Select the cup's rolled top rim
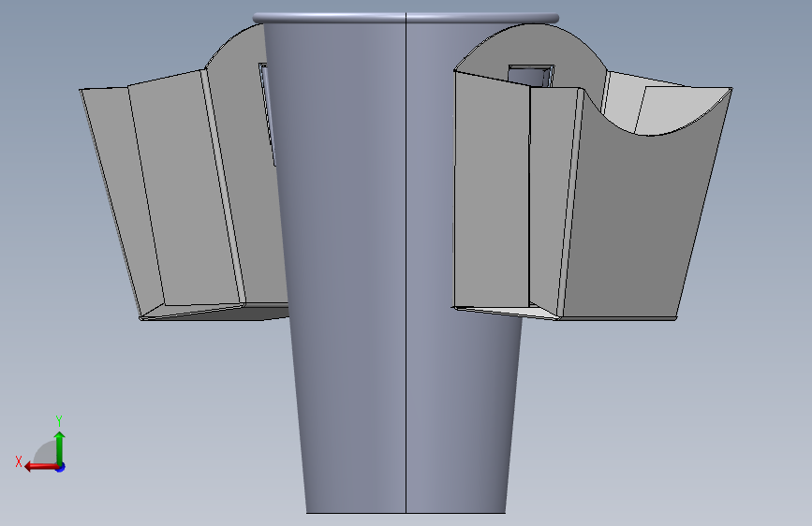 pyautogui.click(x=406, y=18)
